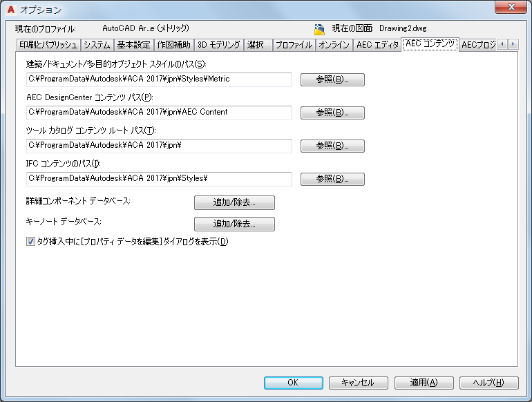The height and width of the screenshot is (402, 532).
Task: Browse for the object styles path
Action: (332, 79)
